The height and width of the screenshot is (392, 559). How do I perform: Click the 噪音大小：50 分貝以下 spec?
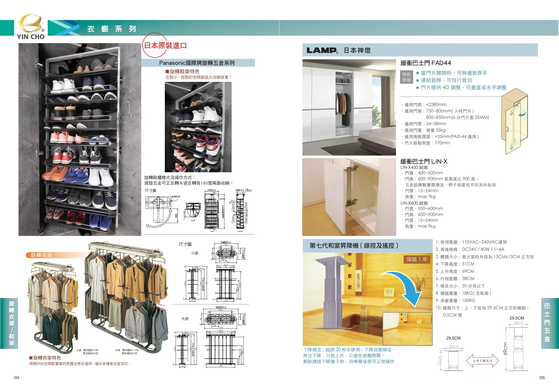(460, 286)
